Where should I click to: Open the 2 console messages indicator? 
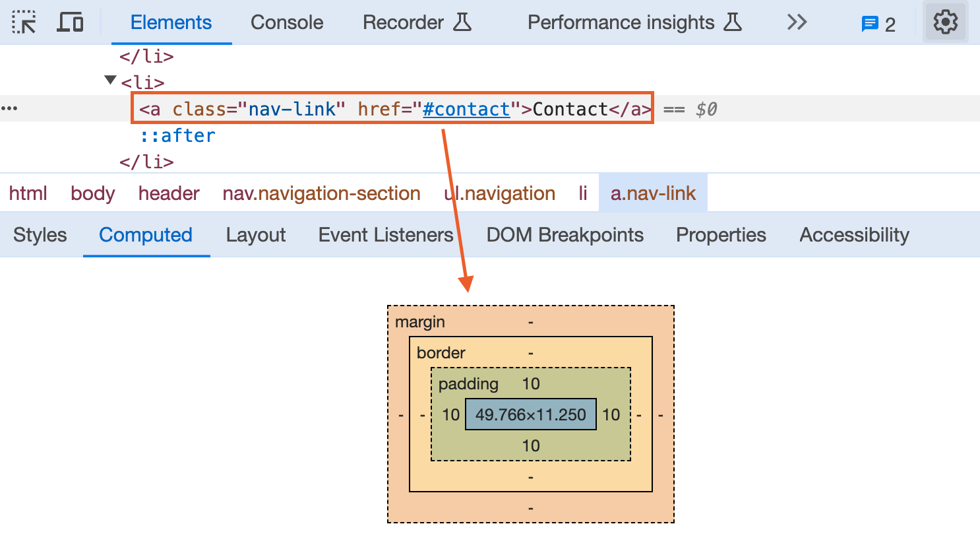point(878,24)
